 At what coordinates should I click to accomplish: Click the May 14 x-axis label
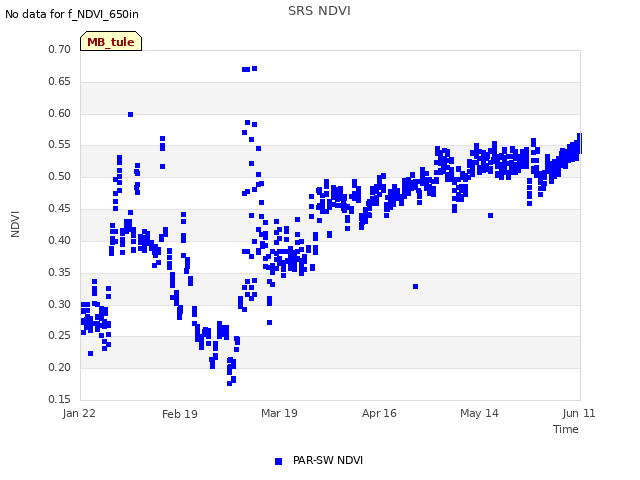pyautogui.click(x=479, y=413)
